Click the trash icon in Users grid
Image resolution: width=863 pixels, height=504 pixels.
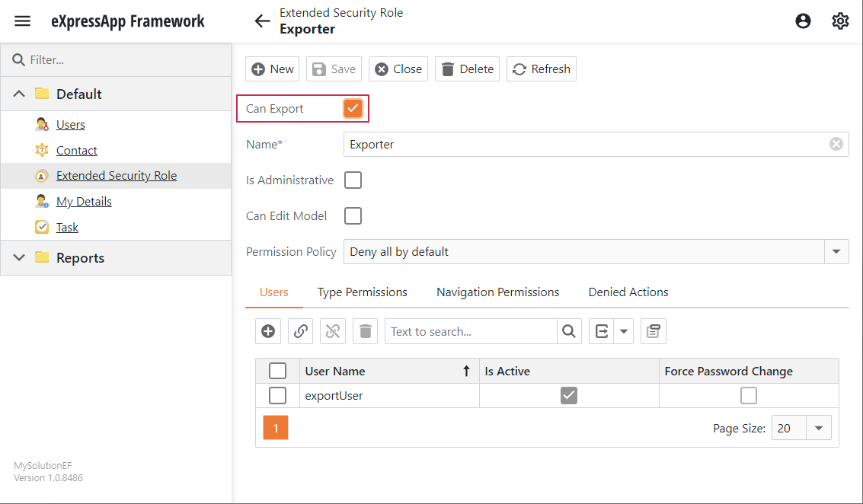click(365, 331)
